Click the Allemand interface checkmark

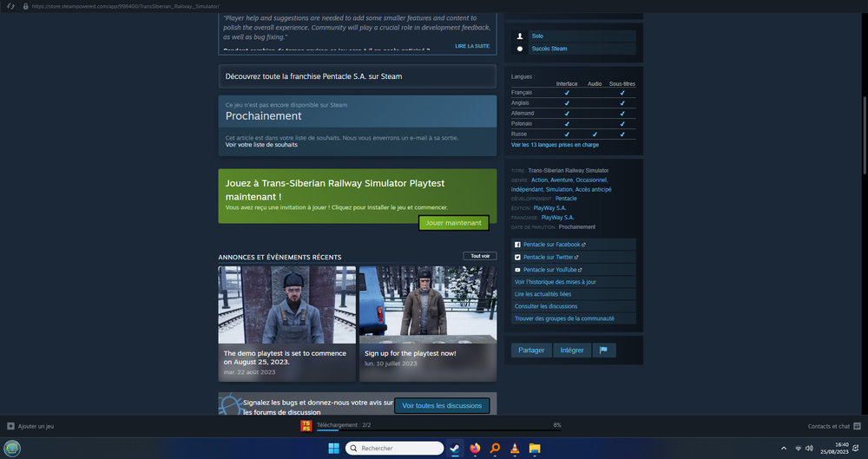pos(566,114)
